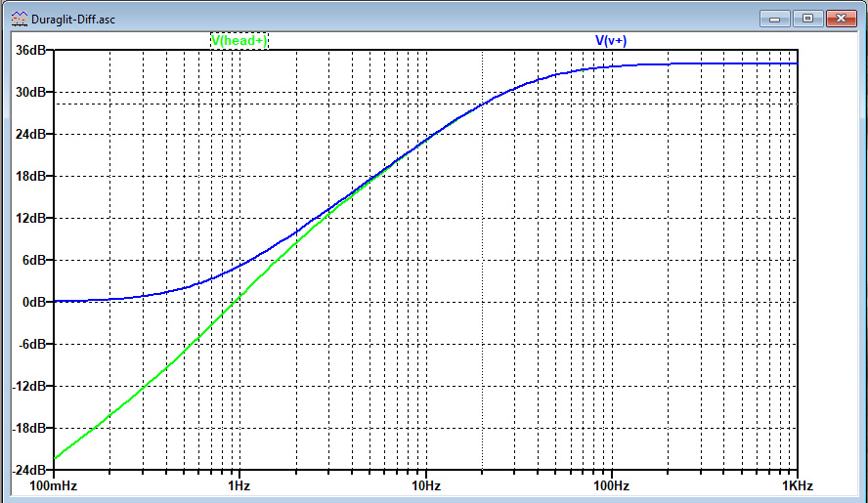Click the 30dB vertical axis label
Screen dimensions: 868x503
click(31, 92)
